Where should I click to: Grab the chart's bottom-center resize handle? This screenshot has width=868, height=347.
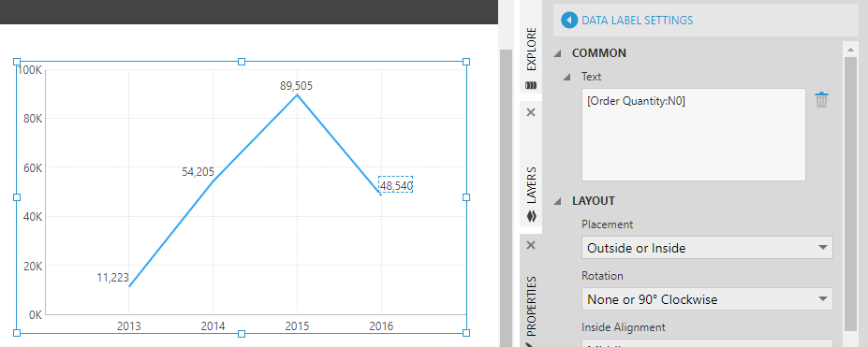pos(242,333)
